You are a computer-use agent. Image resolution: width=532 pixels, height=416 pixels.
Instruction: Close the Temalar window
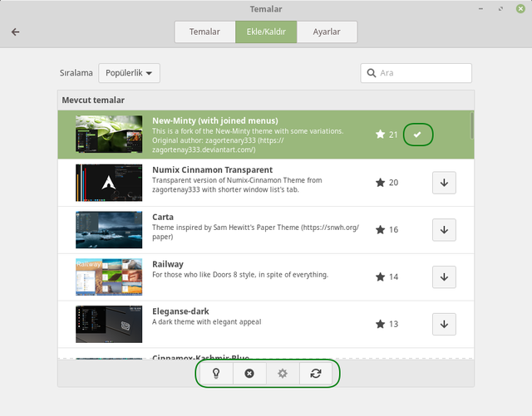point(520,9)
